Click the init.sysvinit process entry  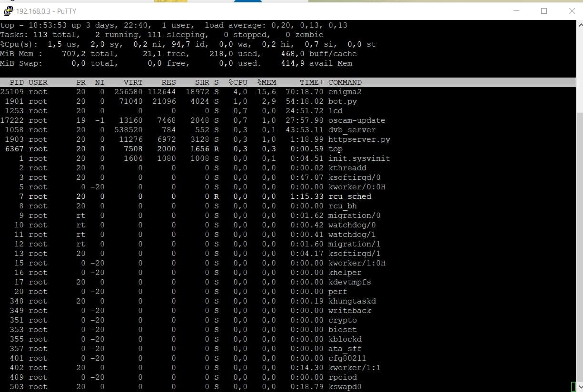click(x=359, y=158)
